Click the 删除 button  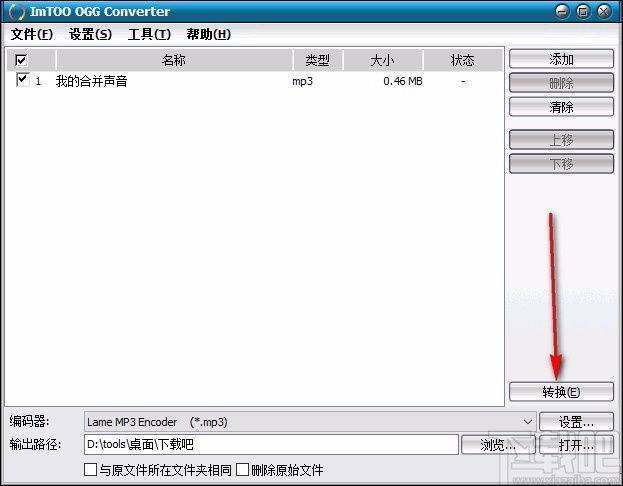click(x=561, y=83)
